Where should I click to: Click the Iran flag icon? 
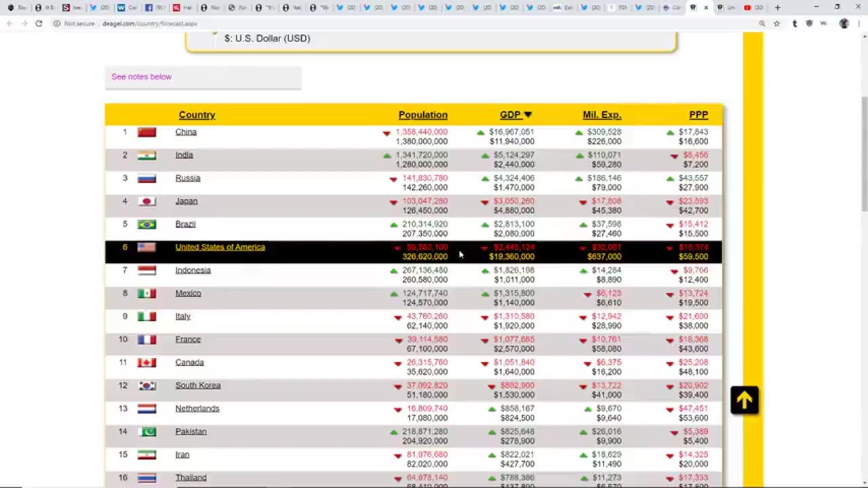(x=146, y=455)
